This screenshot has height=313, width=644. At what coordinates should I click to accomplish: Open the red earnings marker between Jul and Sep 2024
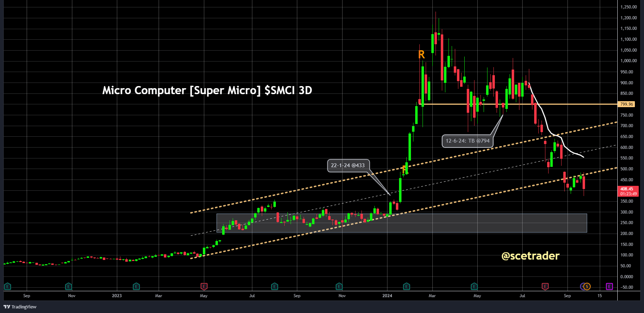(x=545, y=286)
